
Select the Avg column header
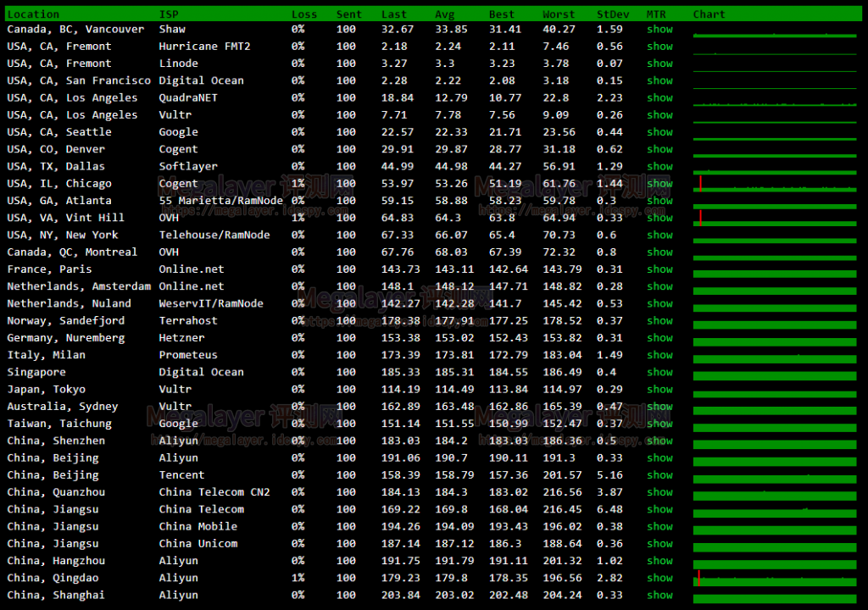(x=444, y=14)
